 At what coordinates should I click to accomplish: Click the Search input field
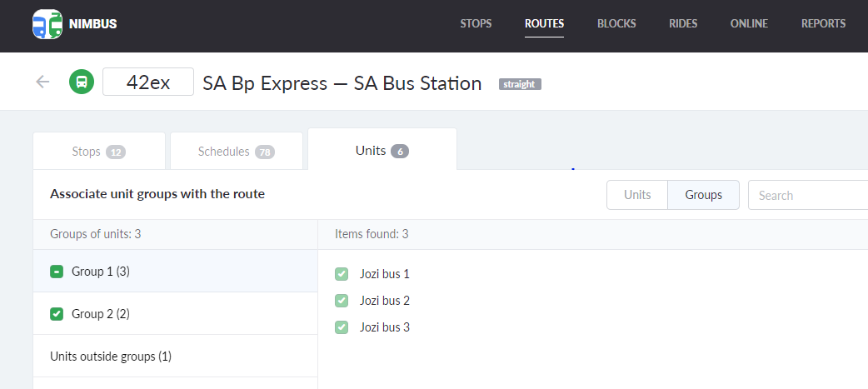[806, 195]
